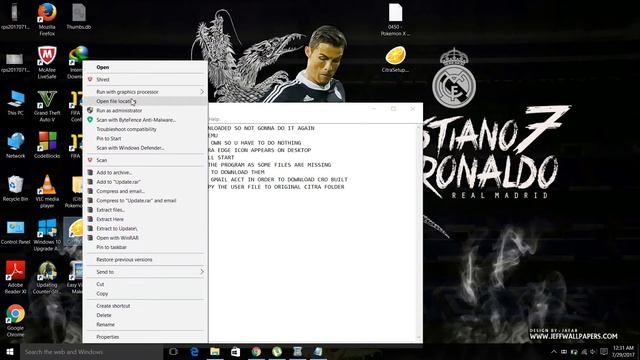The width and height of the screenshot is (640, 360).
Task: Expand Run with graphics processor submenu
Action: pyautogui.click(x=145, y=92)
